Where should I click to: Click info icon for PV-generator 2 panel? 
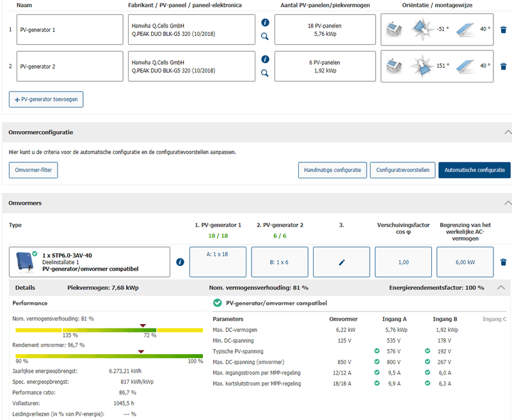click(x=266, y=59)
